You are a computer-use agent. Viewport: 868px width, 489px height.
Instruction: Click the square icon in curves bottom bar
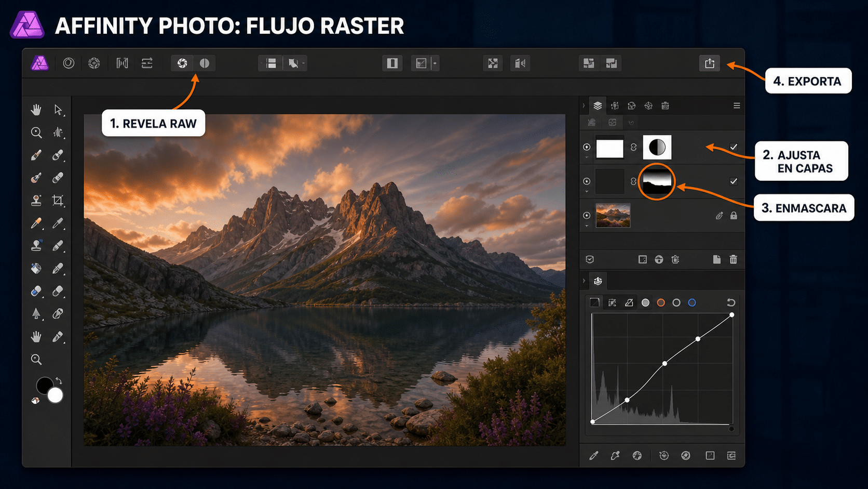pos(710,456)
